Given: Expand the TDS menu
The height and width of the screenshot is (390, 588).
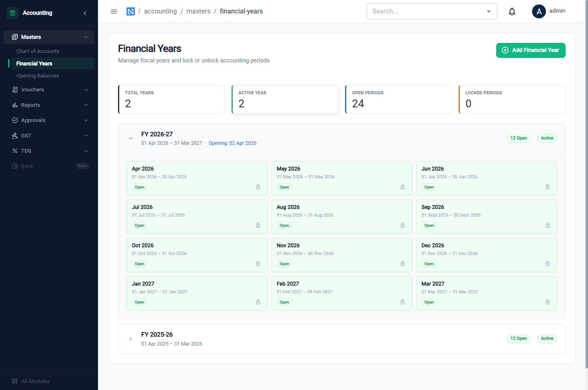Looking at the screenshot, I should point(49,151).
